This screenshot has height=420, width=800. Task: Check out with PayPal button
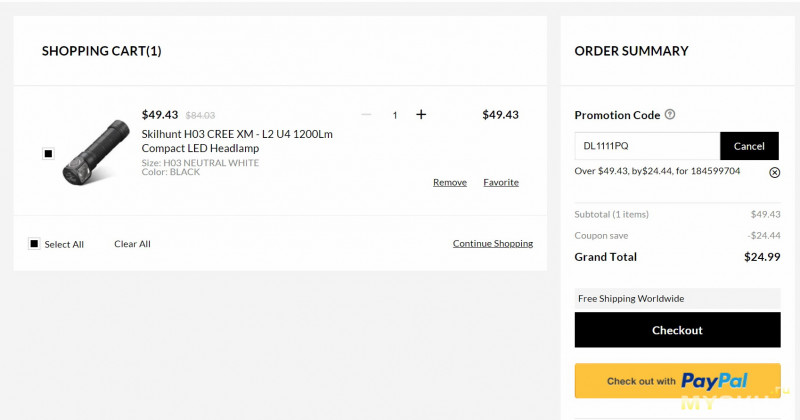[x=678, y=381]
